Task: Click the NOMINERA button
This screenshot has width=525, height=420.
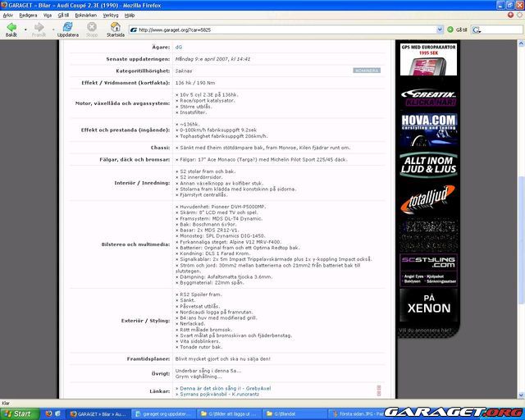Action: tap(366, 71)
